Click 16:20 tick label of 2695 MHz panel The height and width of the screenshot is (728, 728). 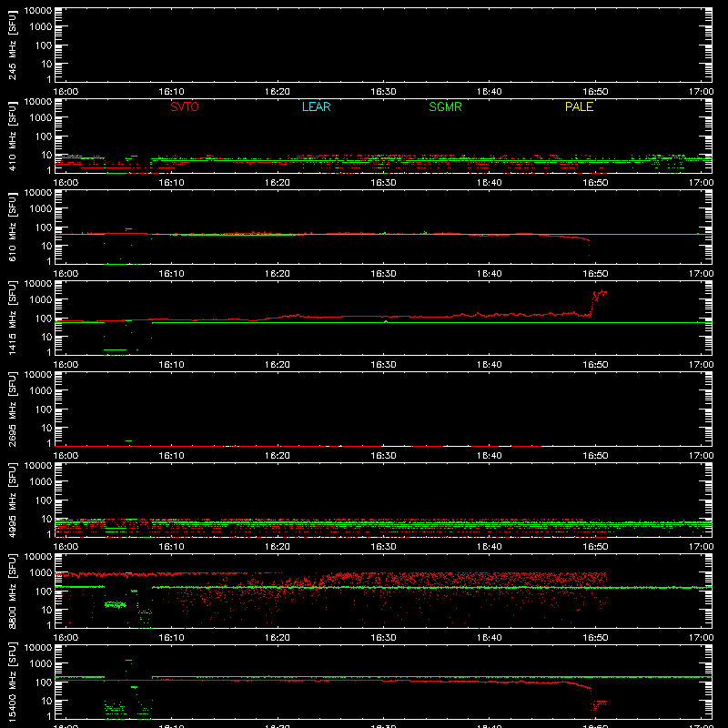[x=278, y=456]
